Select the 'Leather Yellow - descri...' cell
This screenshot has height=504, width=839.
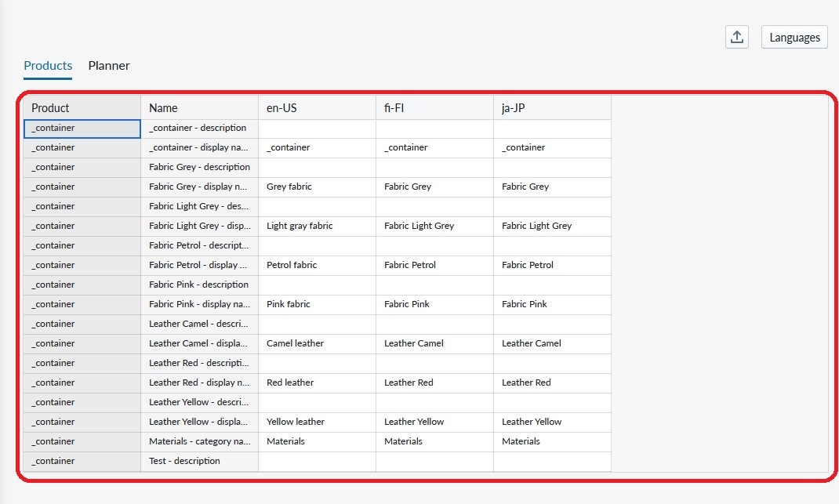[200, 403]
